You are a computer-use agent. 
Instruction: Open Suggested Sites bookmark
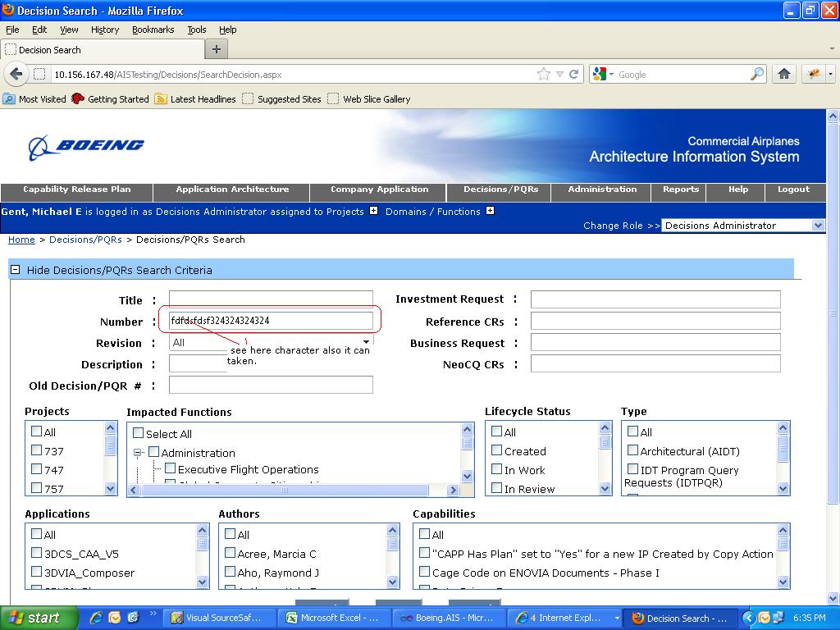[x=282, y=99]
